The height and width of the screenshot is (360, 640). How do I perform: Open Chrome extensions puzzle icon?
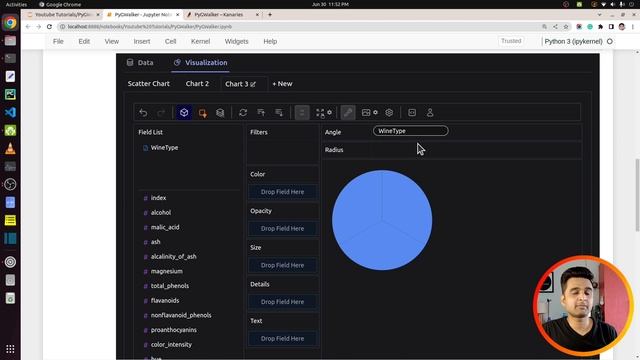[600, 27]
